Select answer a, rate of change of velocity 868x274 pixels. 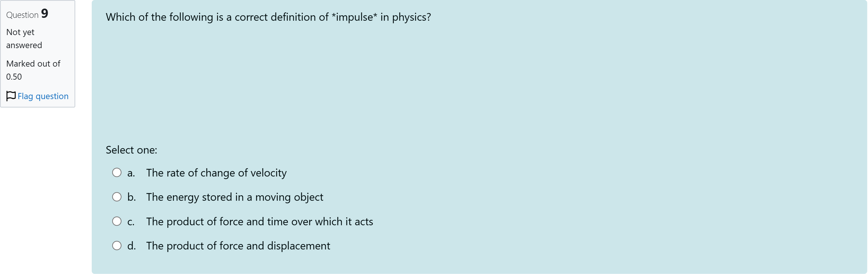coord(117,173)
